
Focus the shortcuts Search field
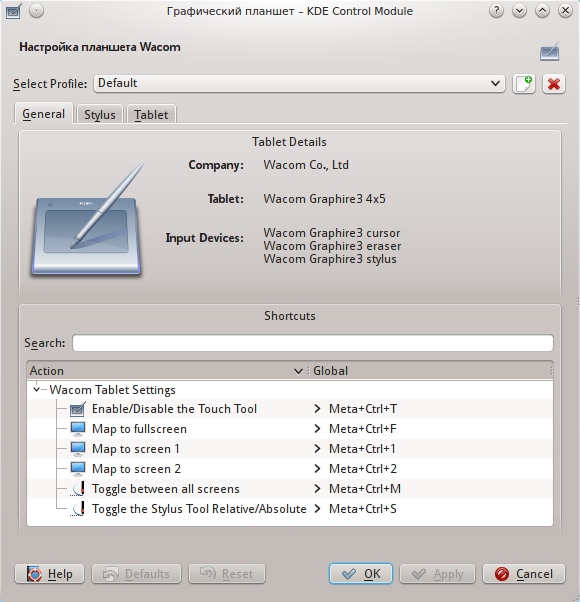tap(313, 343)
